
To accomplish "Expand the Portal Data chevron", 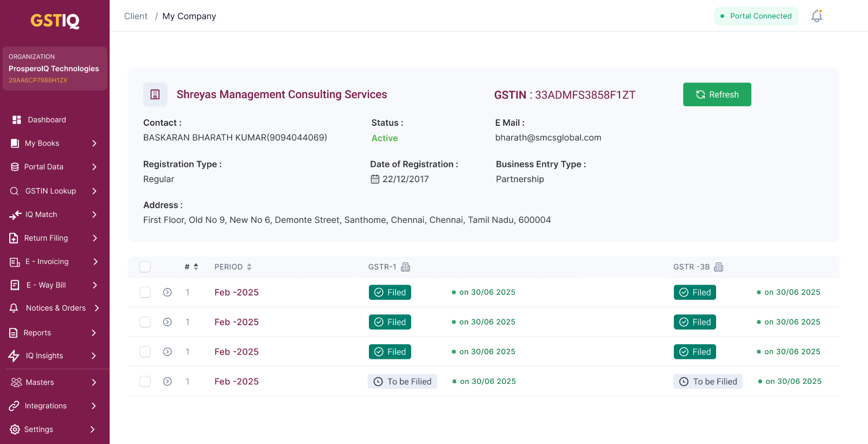I will (x=94, y=167).
